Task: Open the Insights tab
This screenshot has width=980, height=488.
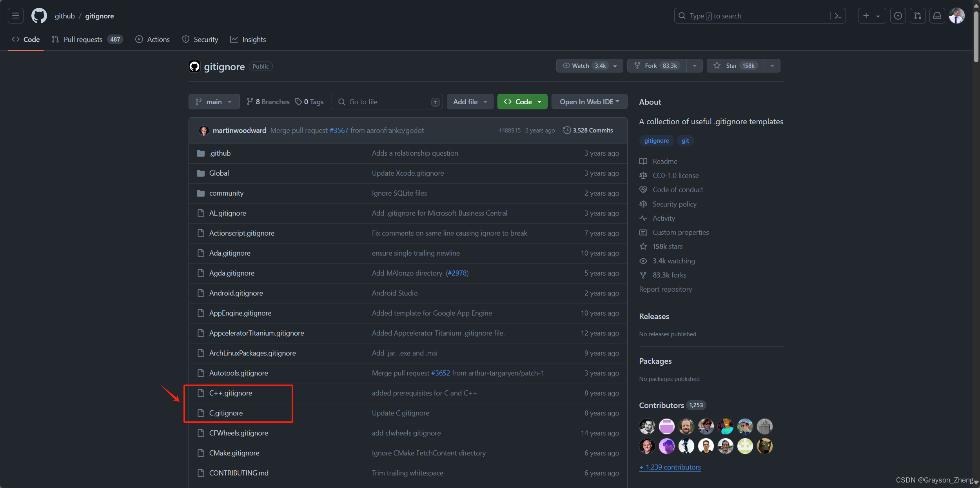Action: 248,39
